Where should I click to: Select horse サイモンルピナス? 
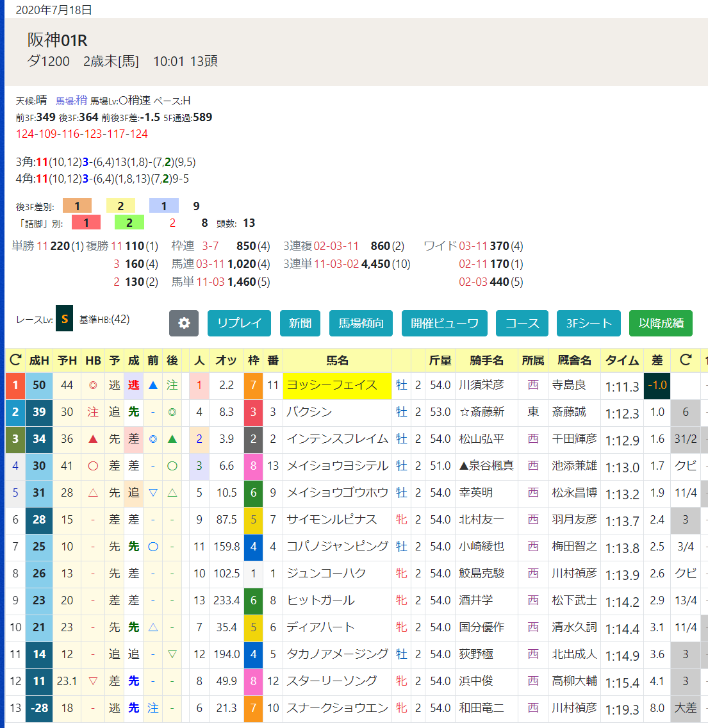click(x=331, y=520)
